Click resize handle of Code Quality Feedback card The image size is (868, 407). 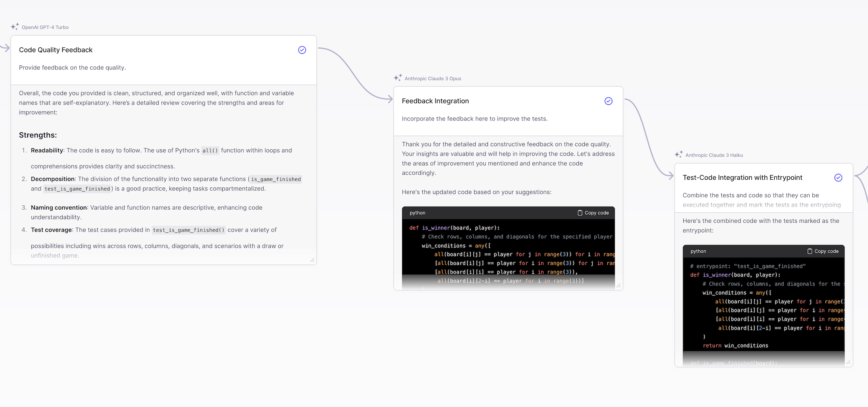pos(312,260)
